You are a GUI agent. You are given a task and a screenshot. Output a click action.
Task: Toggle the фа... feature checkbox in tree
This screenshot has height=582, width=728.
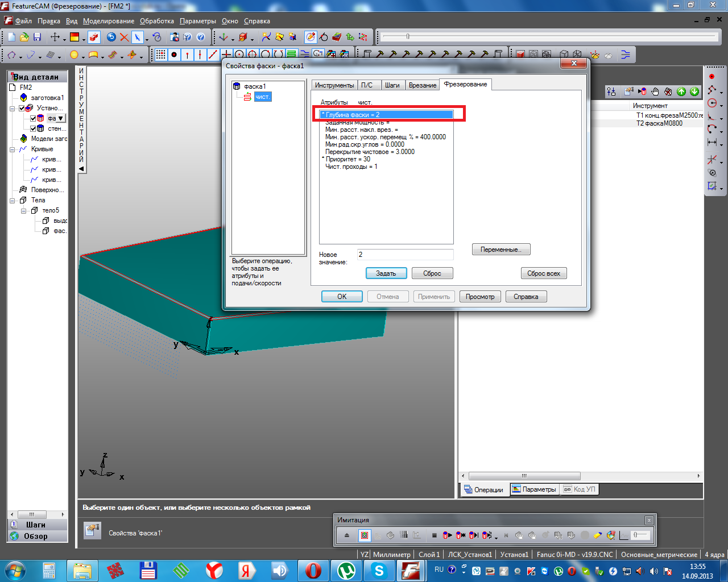(34, 118)
